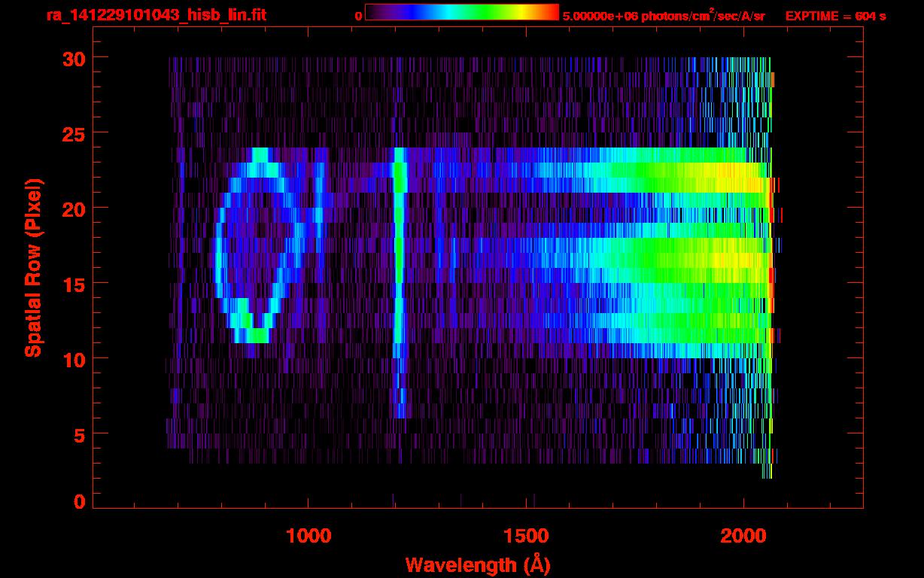Click the y-axis tick label 10
924x578 pixels.
pyautogui.click(x=73, y=359)
